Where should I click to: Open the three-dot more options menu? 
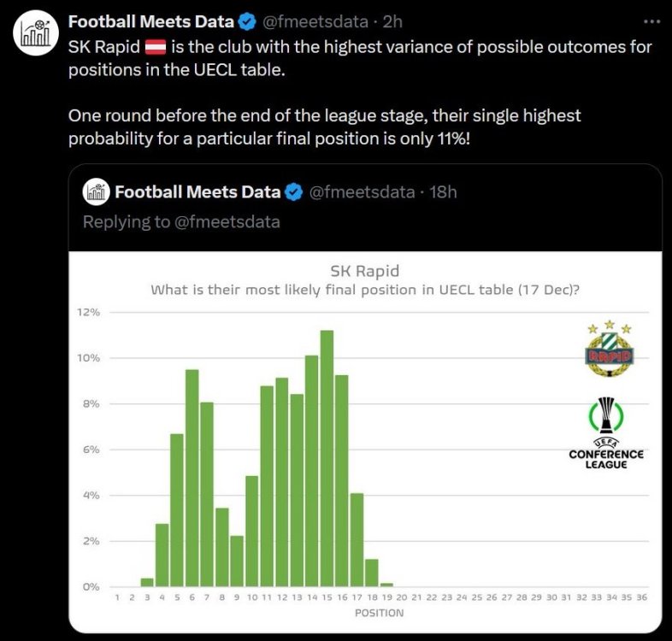(x=650, y=21)
